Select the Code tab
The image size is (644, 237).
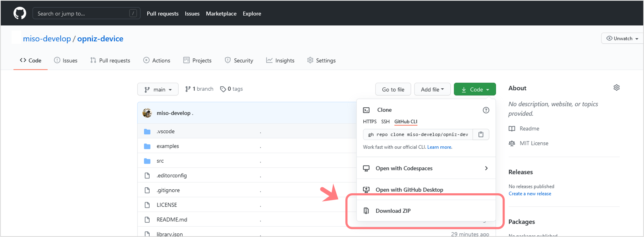(31, 60)
